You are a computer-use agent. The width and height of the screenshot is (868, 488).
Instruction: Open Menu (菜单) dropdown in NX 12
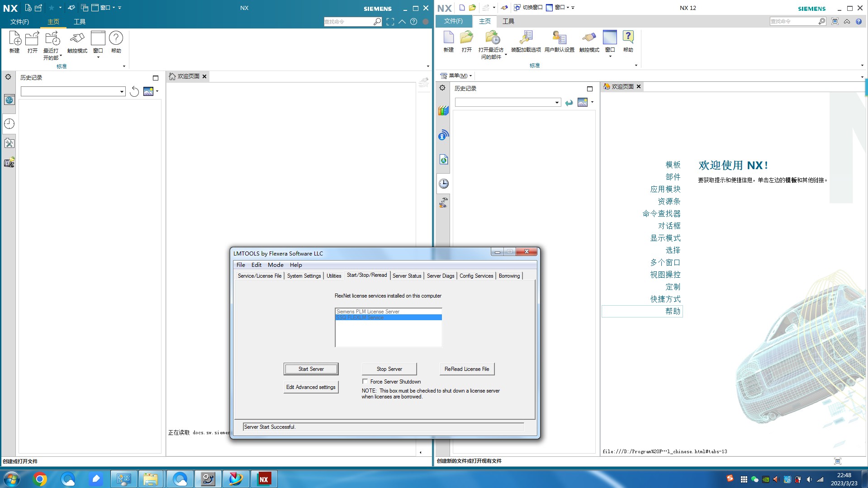tap(456, 76)
